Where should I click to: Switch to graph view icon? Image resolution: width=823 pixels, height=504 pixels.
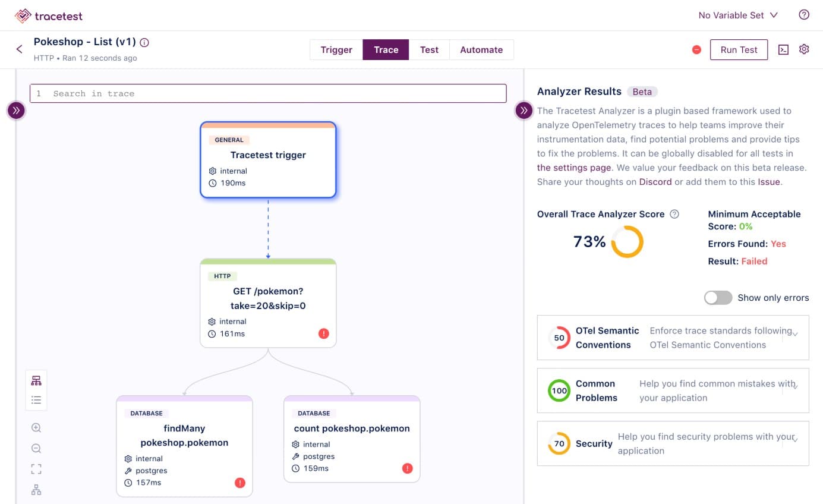click(x=36, y=380)
